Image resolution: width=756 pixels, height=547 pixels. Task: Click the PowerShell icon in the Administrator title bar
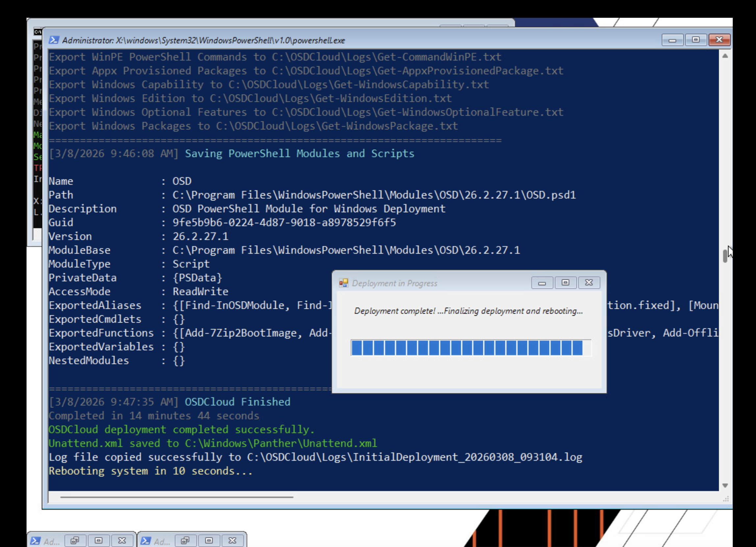pos(54,40)
